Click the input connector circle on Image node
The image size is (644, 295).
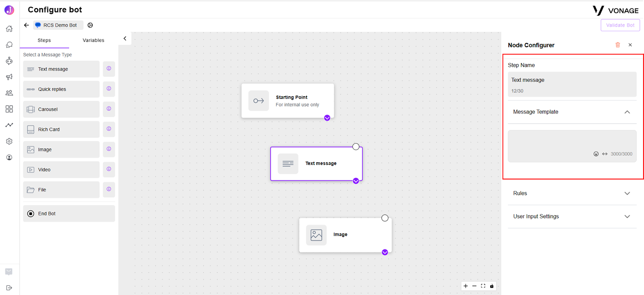click(385, 218)
